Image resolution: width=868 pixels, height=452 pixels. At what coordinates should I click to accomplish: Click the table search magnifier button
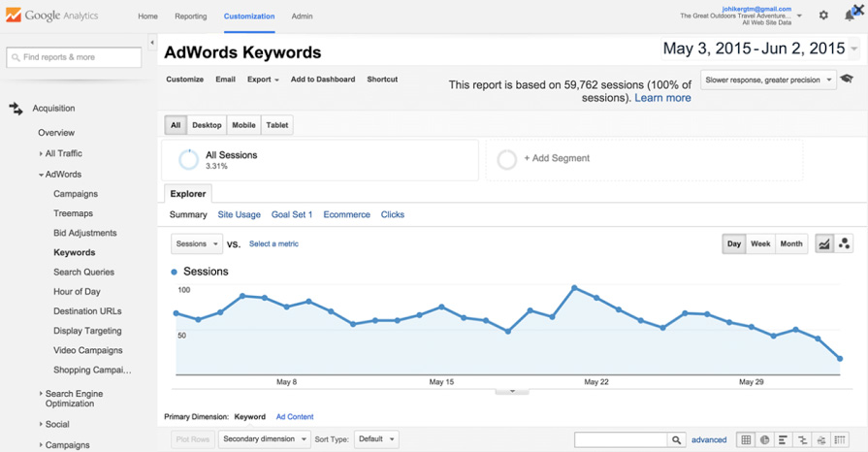coord(676,439)
